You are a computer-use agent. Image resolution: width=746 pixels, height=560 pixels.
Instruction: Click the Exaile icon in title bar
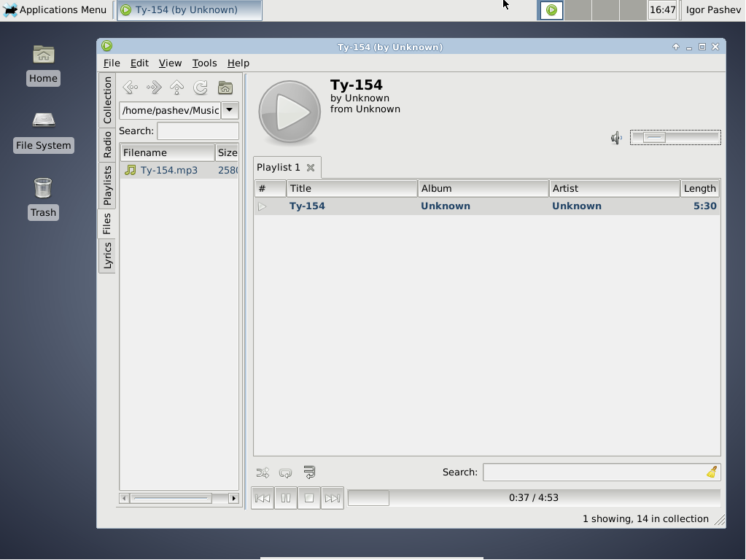click(107, 46)
